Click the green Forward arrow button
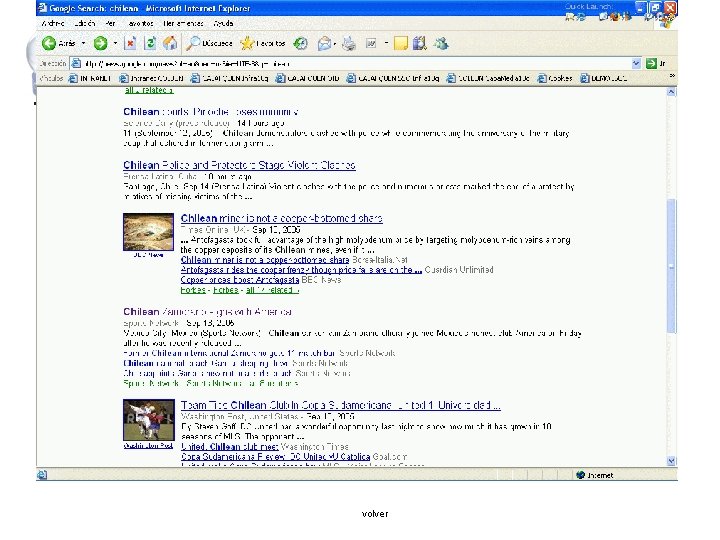This screenshot has width=720, height=540. pyautogui.click(x=100, y=44)
